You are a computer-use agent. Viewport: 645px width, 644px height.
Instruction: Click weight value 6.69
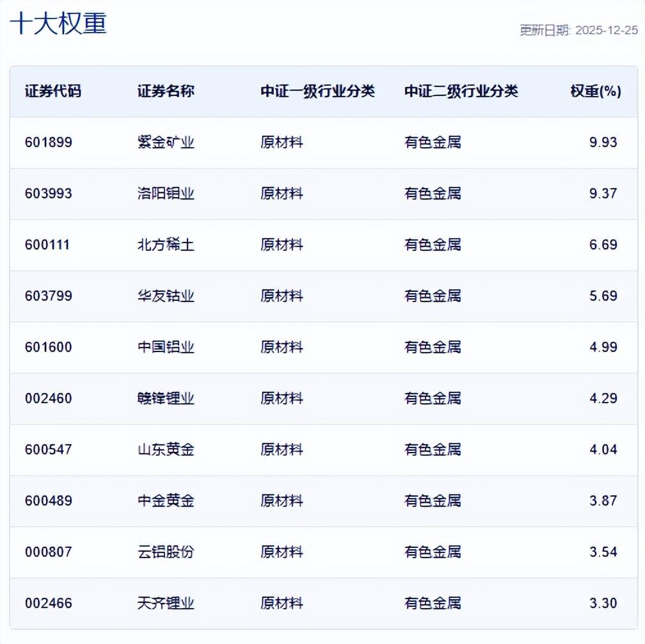pyautogui.click(x=603, y=245)
